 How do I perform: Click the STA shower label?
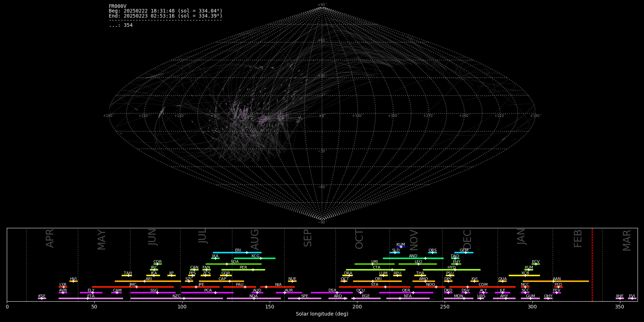coord(375,285)
